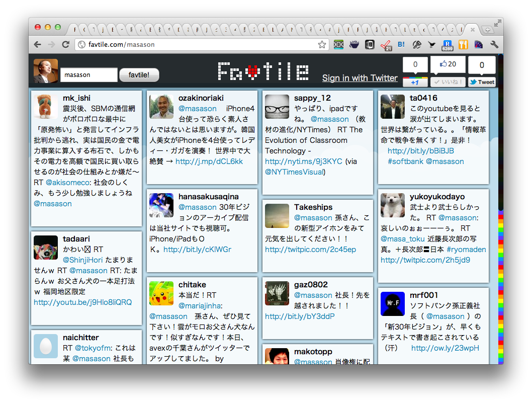The image size is (532, 404).
Task: Open yukoyukodayo's white puppy avatar
Action: 393,205
